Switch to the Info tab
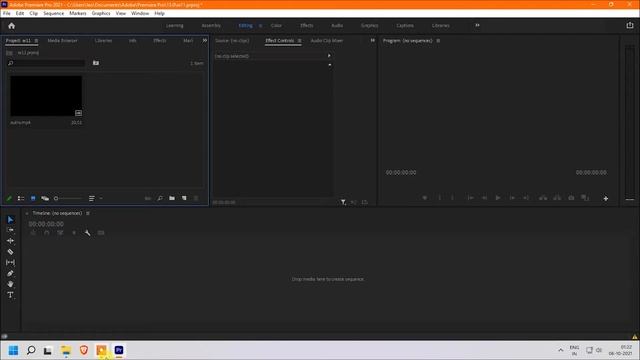The width and height of the screenshot is (640, 360). coord(133,41)
